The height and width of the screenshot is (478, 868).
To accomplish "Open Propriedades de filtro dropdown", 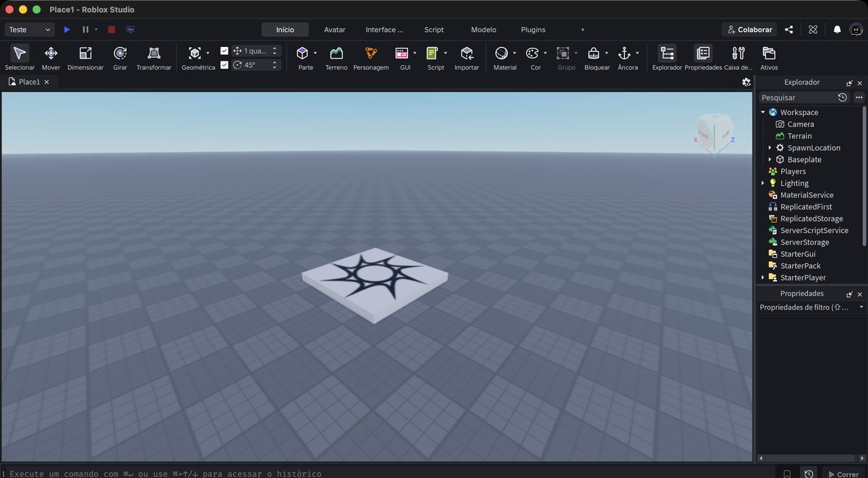I will tap(861, 307).
